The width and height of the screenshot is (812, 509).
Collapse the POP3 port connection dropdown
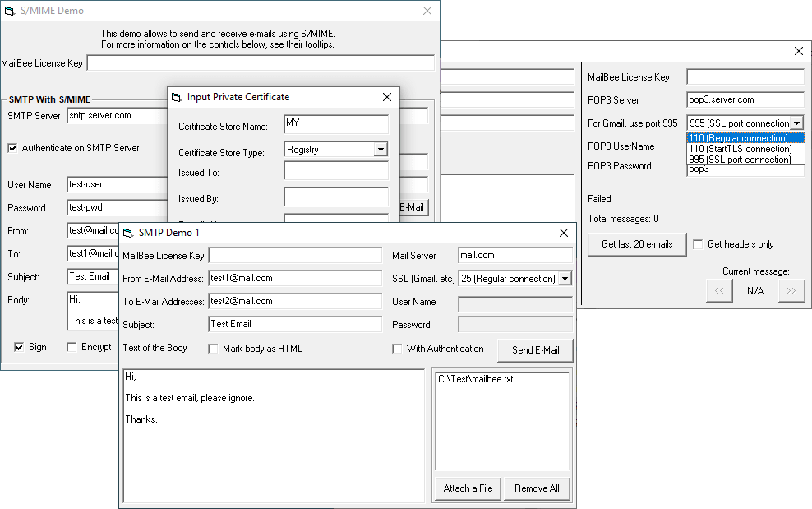[796, 123]
